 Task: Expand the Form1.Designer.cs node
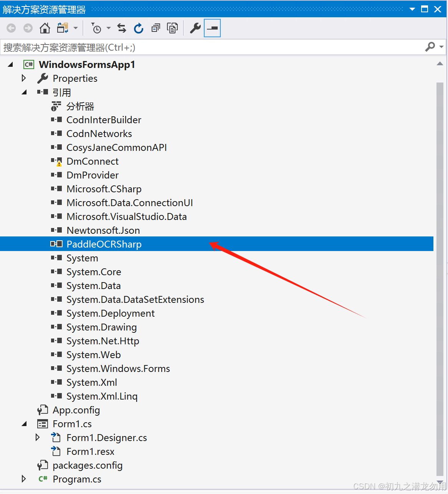[38, 438]
